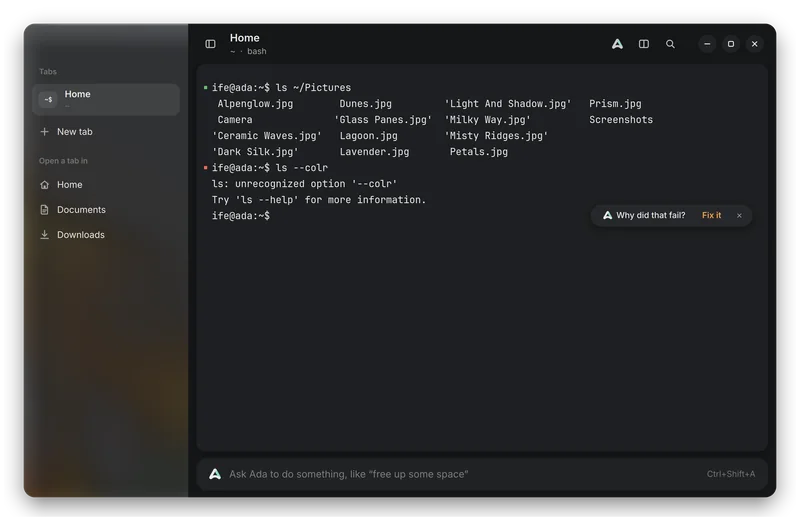Click 'Ceramic Waves.jpg' in the listing
This screenshot has width=800, height=521.
267,136
